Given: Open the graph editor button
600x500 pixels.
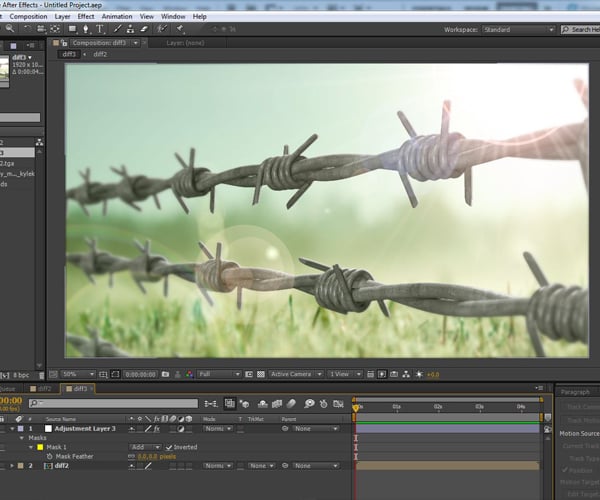Looking at the screenshot, I should (x=338, y=404).
